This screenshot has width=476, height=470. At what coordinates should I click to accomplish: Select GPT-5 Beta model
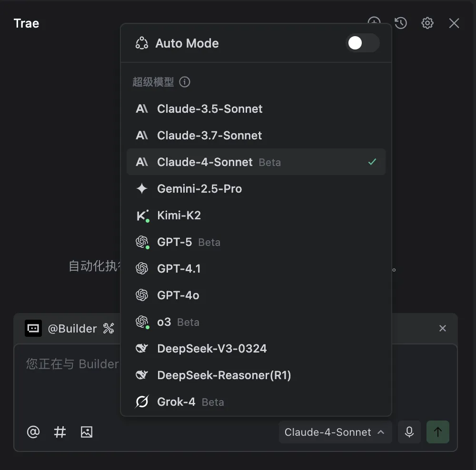tap(175, 242)
